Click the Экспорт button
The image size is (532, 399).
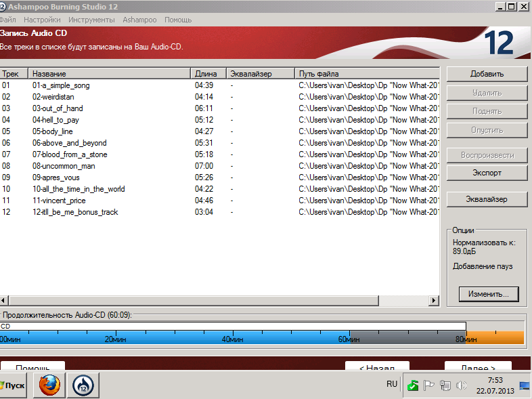[x=487, y=173]
